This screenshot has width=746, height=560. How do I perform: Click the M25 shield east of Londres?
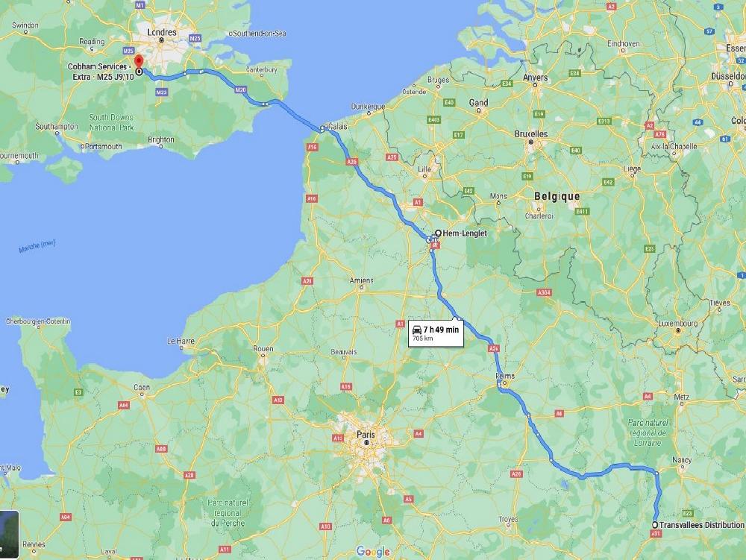(x=195, y=38)
